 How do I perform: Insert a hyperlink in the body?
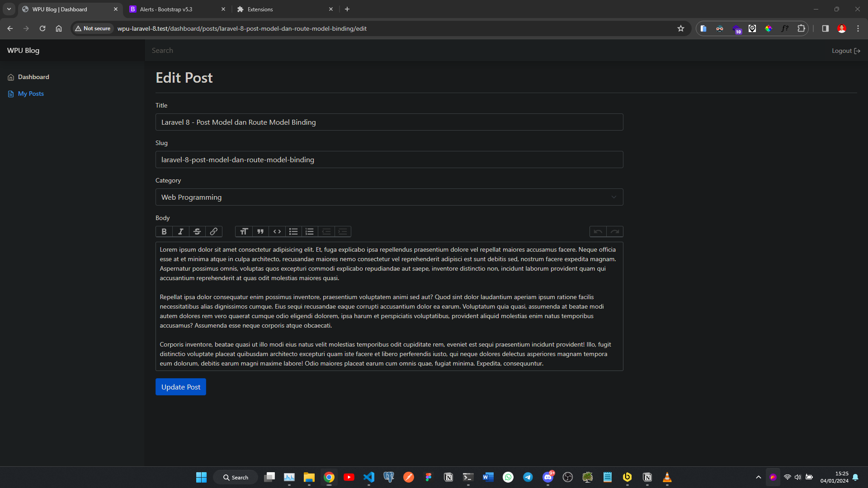click(x=213, y=231)
